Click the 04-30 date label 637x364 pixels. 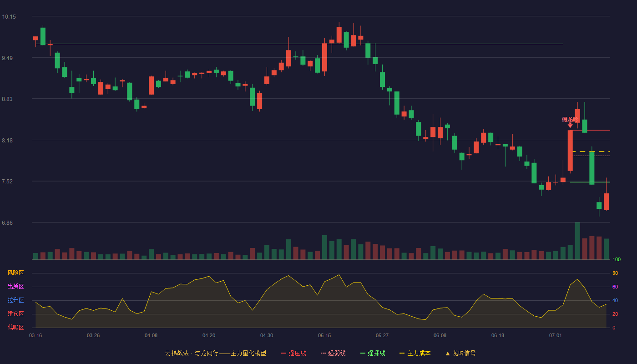coord(267,335)
